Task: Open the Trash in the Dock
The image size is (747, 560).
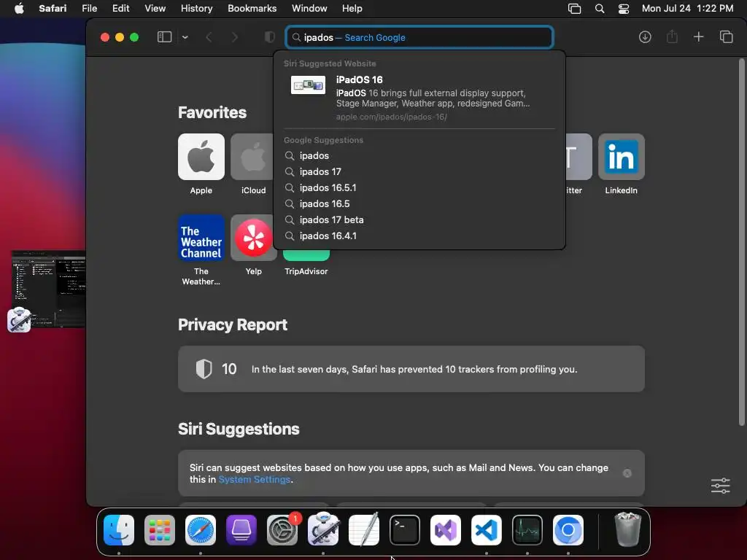Action: point(628,529)
